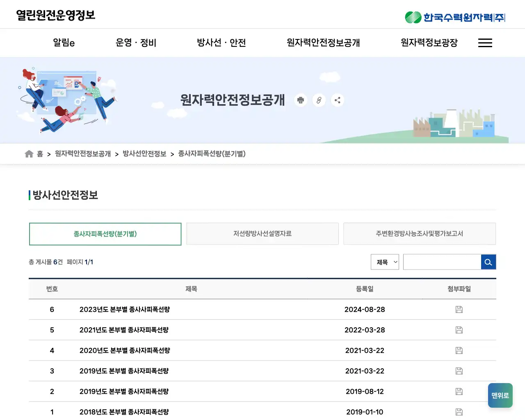Click the 첨부파일 column header

(459, 289)
